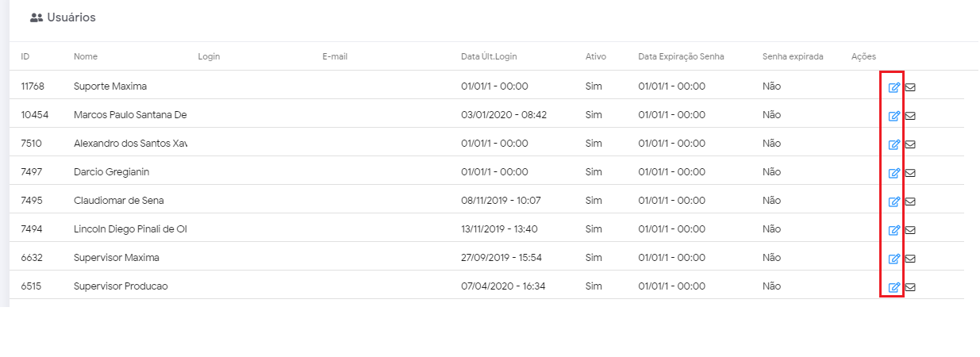Edit the Supervisor Producao user
The width and height of the screenshot is (980, 357).
coord(894,287)
